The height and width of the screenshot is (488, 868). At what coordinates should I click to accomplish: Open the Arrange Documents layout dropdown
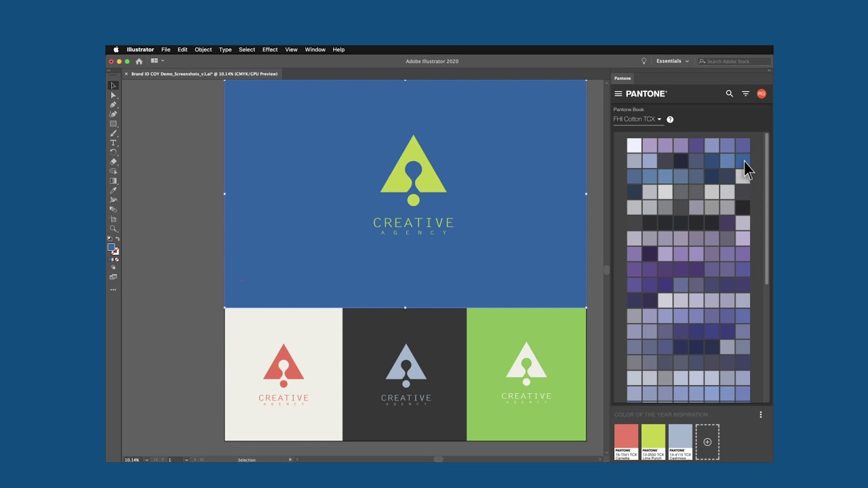(157, 61)
